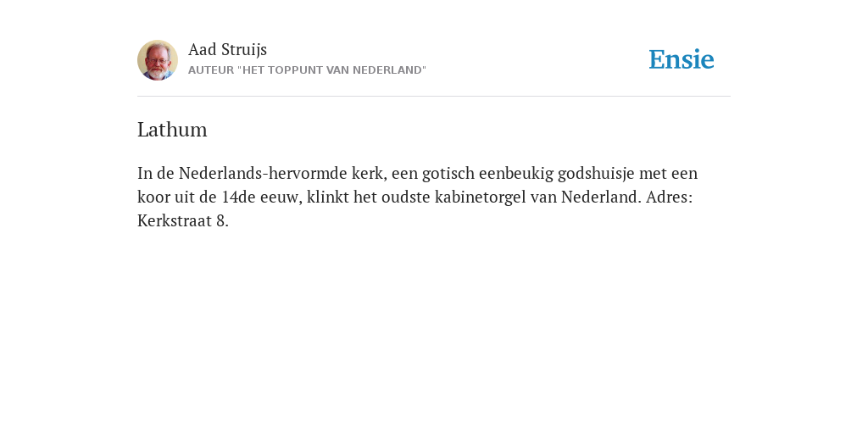Click the word "godshuisje" in the description
Viewport: 868px width, 434px height.
596,174
